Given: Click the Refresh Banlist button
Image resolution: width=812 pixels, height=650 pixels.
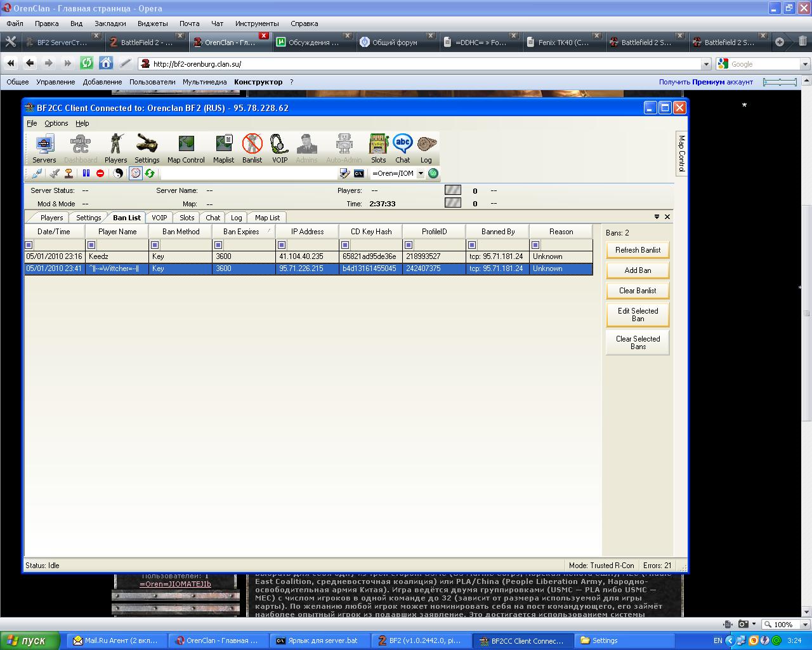Looking at the screenshot, I should [638, 250].
